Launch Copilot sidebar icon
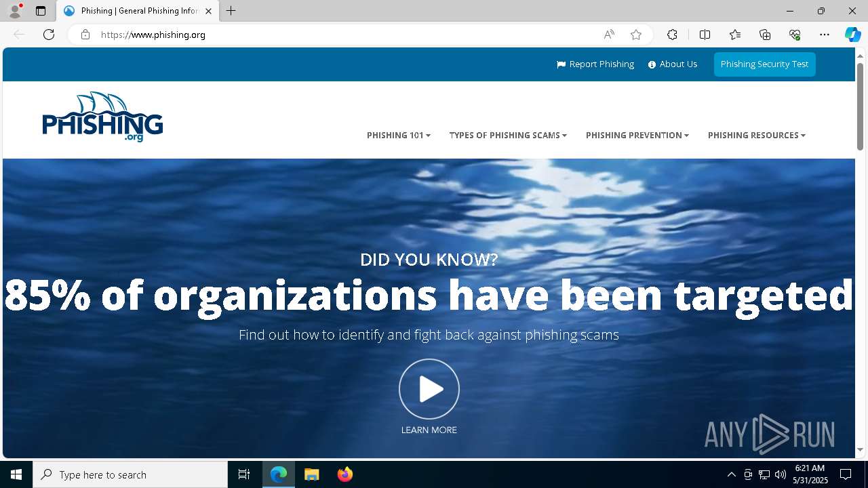 tap(852, 35)
